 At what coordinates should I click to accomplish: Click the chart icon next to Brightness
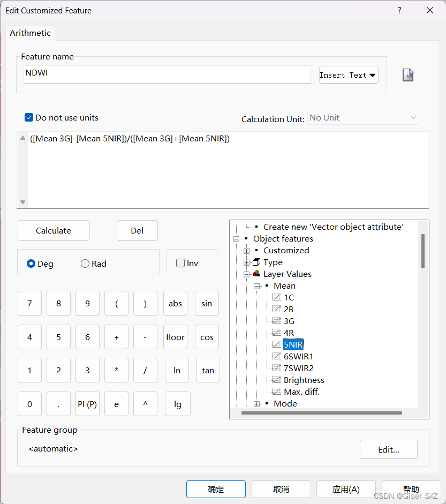[277, 380]
